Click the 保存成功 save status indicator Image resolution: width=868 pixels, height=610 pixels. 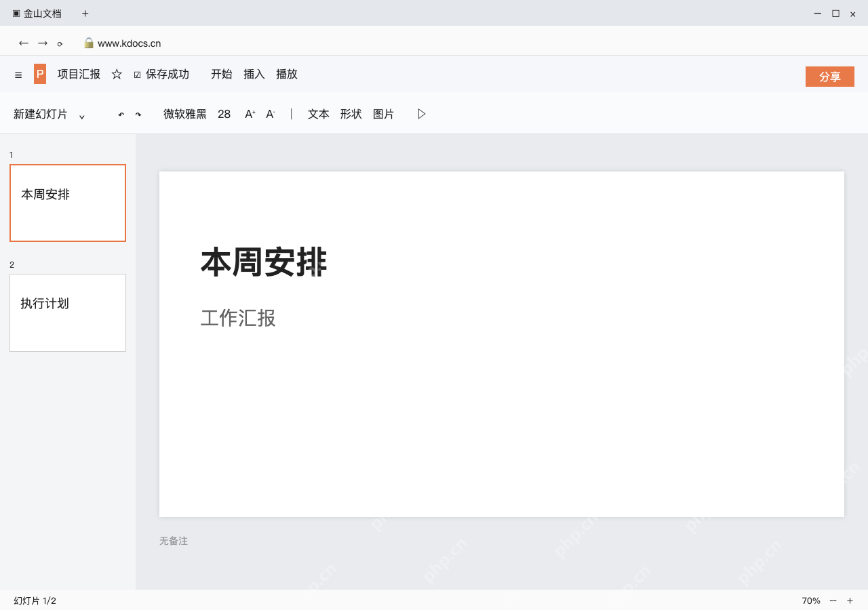pyautogui.click(x=161, y=75)
